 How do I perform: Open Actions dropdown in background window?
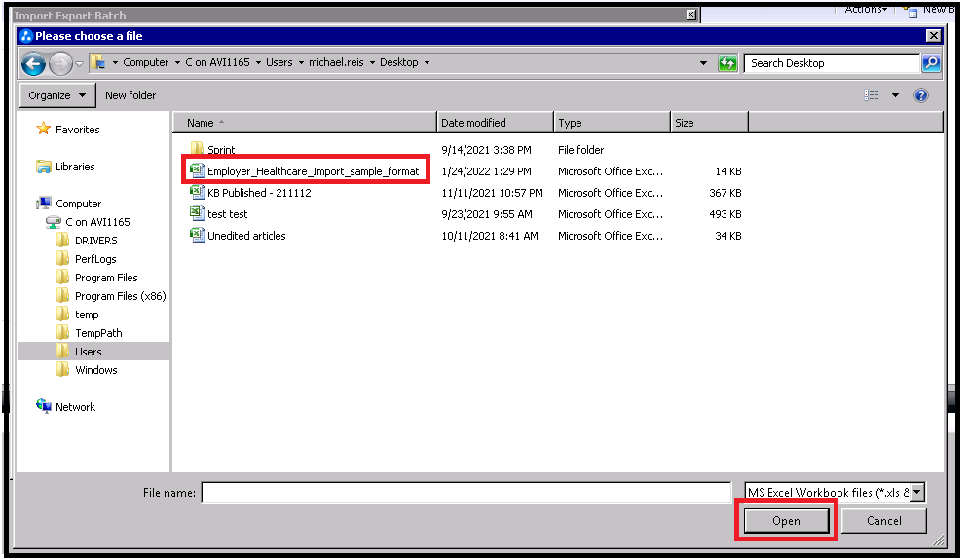tap(866, 10)
